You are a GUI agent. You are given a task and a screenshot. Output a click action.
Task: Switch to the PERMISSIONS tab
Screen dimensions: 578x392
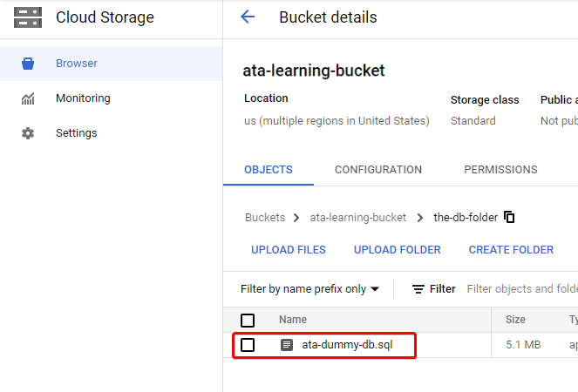(x=500, y=170)
